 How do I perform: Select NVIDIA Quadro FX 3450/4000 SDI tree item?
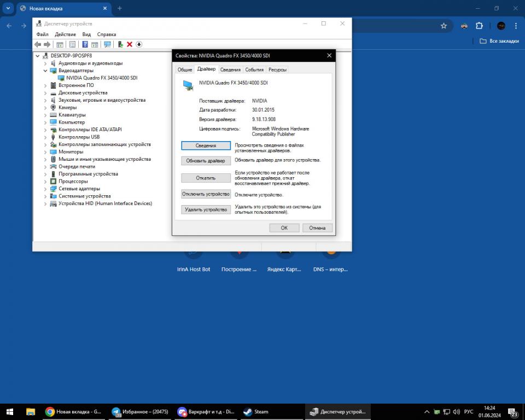(x=102, y=78)
